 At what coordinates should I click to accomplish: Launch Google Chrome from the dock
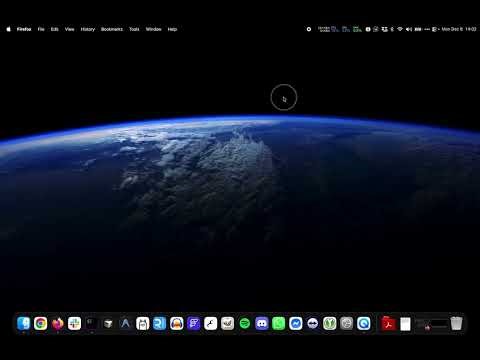point(41,323)
